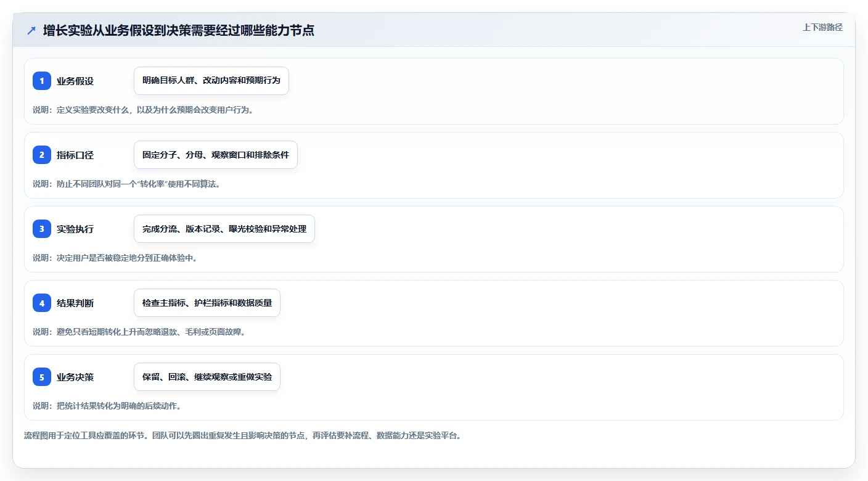The width and height of the screenshot is (868, 481).
Task: Click the note 把统计结果转化为明确的后续动作
Action: click(x=107, y=406)
